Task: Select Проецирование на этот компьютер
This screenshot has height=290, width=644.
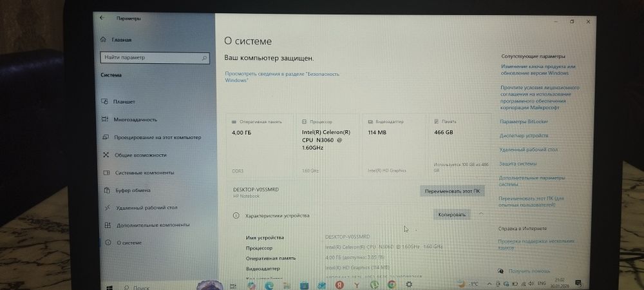Action: 158,138
